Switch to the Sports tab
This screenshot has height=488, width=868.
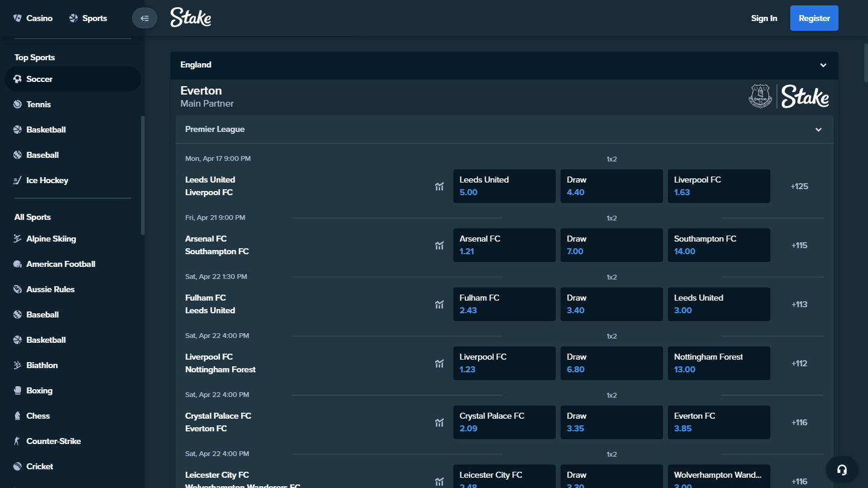click(x=88, y=18)
